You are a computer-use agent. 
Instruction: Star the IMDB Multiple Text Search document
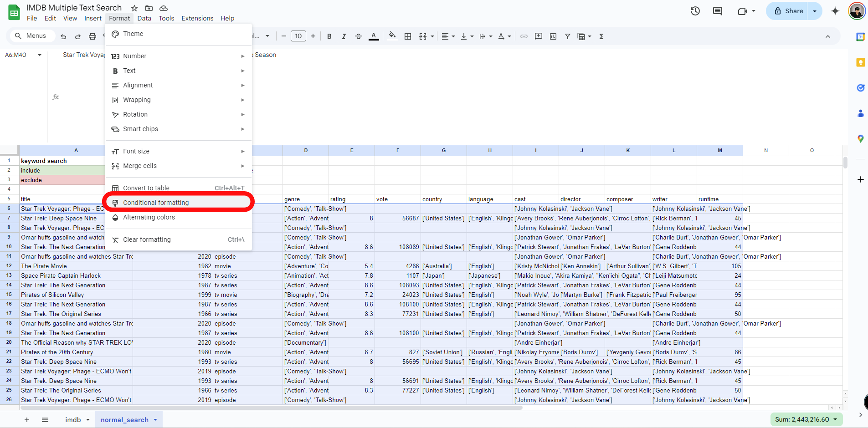134,8
